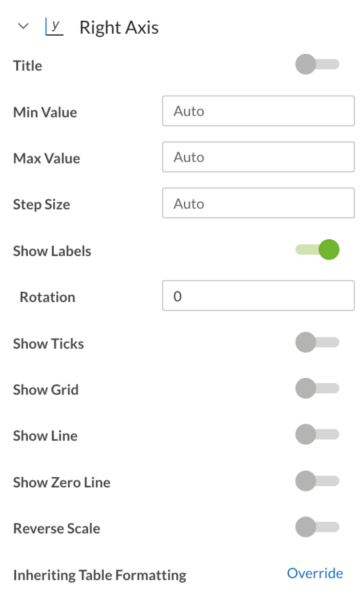The image size is (364, 599).
Task: Click the Inheriting Table Formatting label
Action: (x=100, y=575)
